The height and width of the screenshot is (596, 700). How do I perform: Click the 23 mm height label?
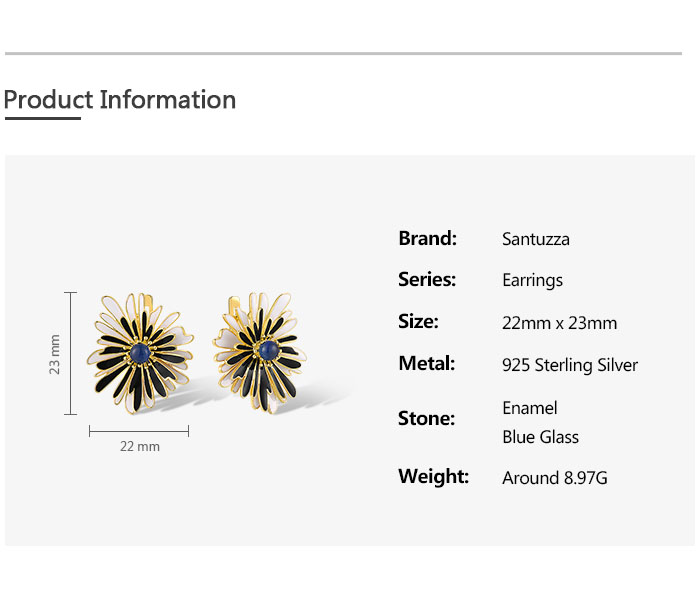tap(55, 353)
